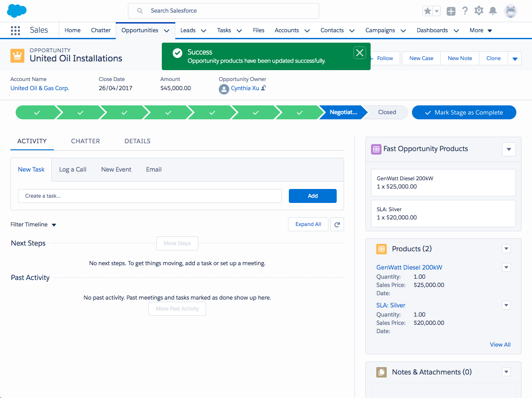Open the global create plus icon
532x398 pixels.
451,11
